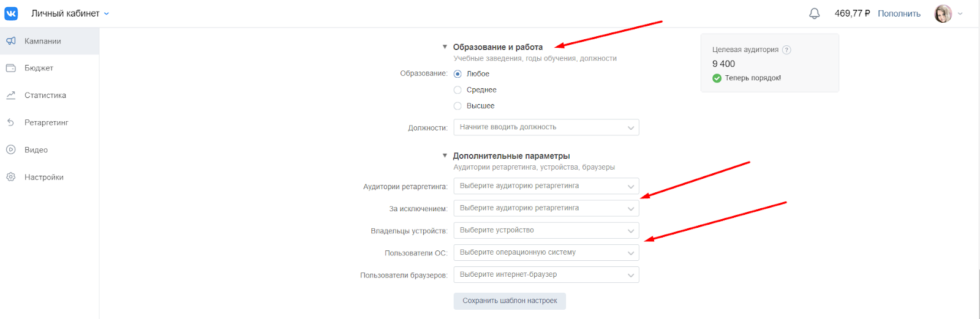Click the Настройки gear icon

(11, 177)
